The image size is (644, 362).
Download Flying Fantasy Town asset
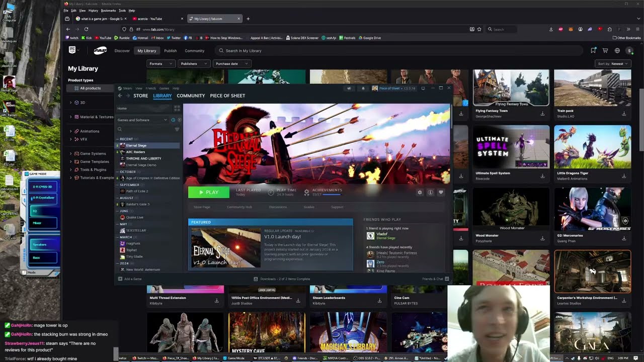click(542, 114)
